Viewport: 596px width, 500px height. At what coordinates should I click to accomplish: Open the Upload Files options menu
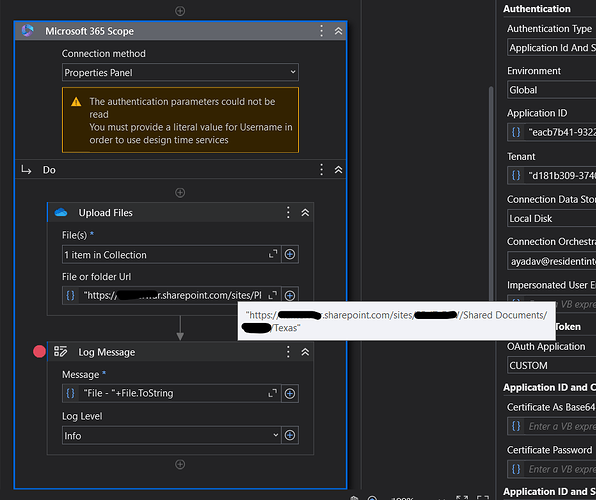288,213
